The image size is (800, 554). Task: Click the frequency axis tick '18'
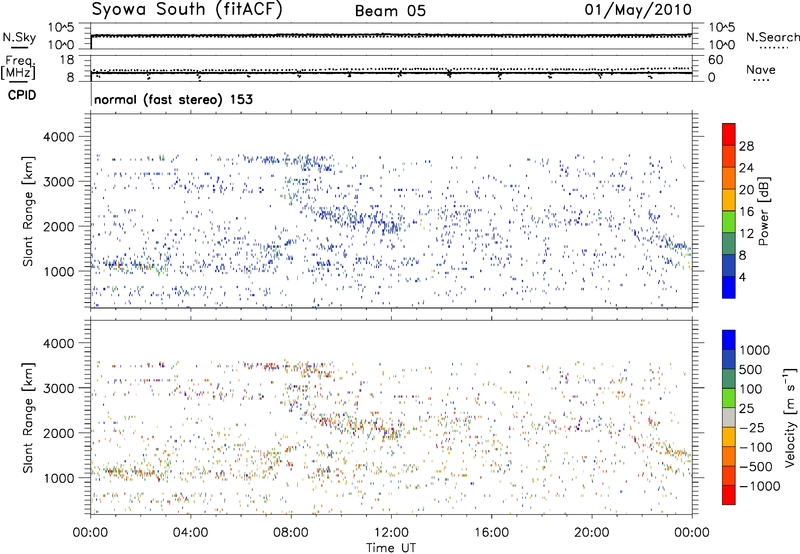tap(67, 59)
